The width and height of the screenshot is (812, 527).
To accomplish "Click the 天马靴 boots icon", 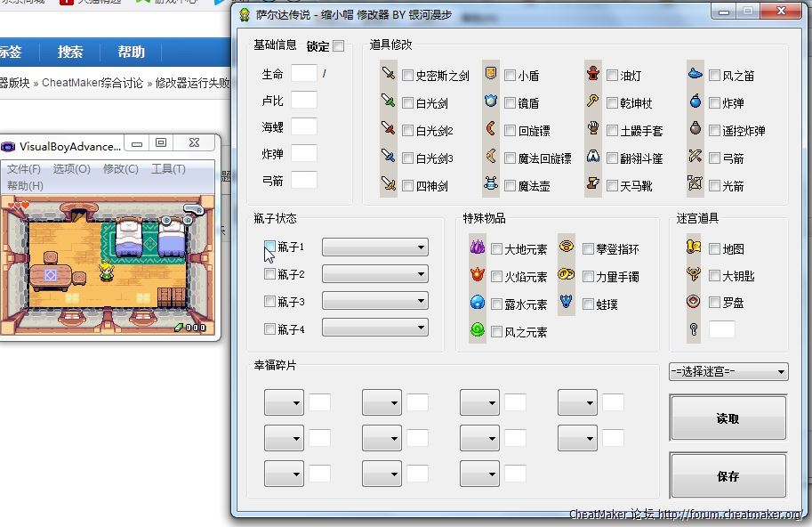I will point(592,184).
